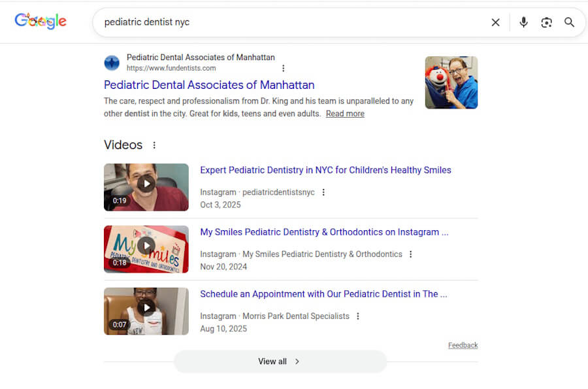The image size is (588, 389).
Task: Click the View all videos button
Action: pyautogui.click(x=280, y=361)
